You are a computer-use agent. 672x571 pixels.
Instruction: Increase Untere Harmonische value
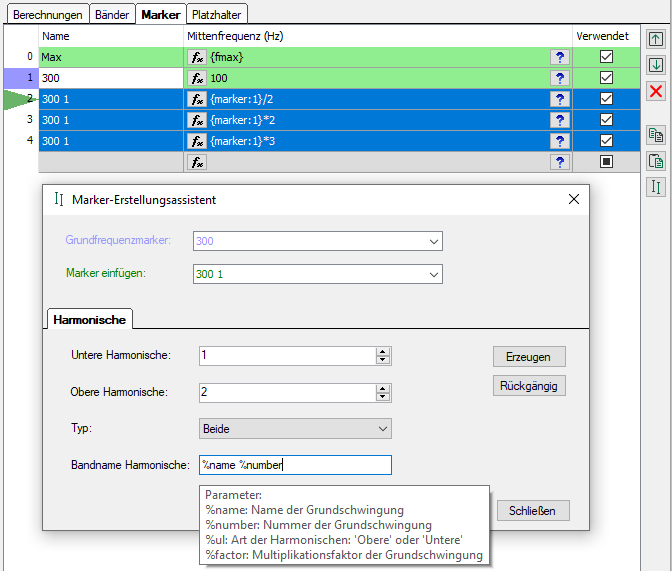383,352
